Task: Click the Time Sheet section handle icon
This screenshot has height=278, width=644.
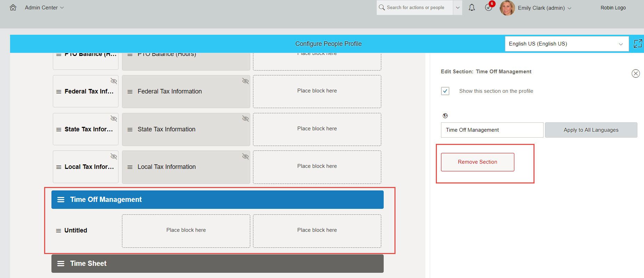Action: pos(61,264)
